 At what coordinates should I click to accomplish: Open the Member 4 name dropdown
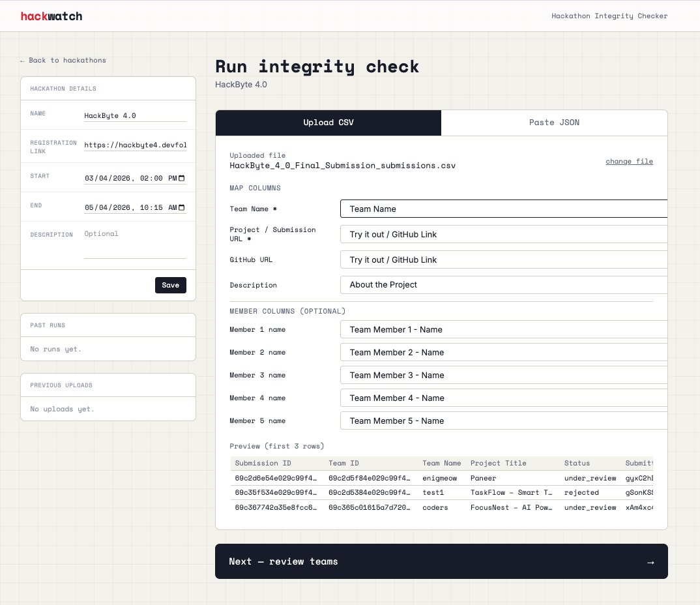click(x=504, y=398)
